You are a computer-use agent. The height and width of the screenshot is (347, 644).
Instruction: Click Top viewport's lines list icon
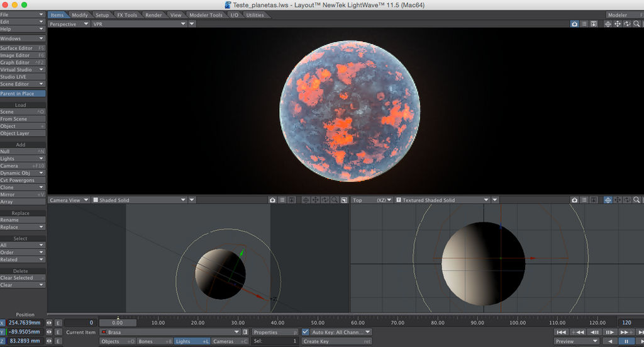(584, 200)
